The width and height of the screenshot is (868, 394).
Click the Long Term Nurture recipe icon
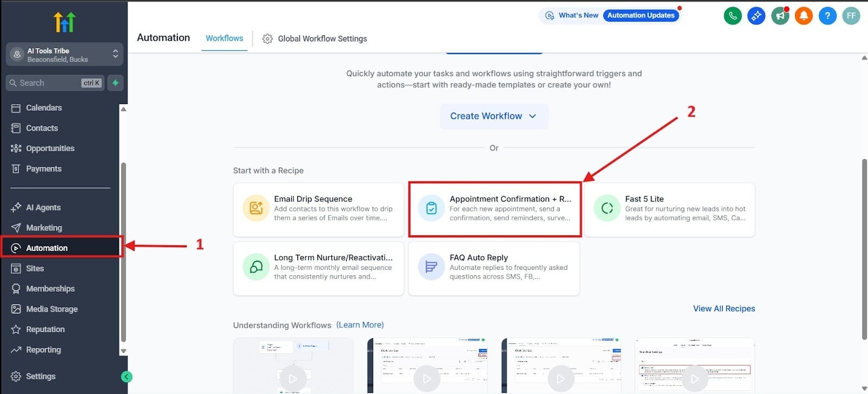tap(256, 267)
